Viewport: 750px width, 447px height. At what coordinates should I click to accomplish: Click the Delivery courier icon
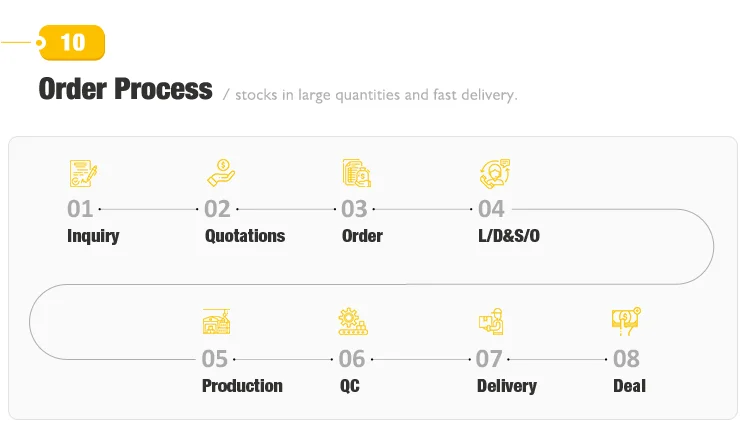[491, 322]
